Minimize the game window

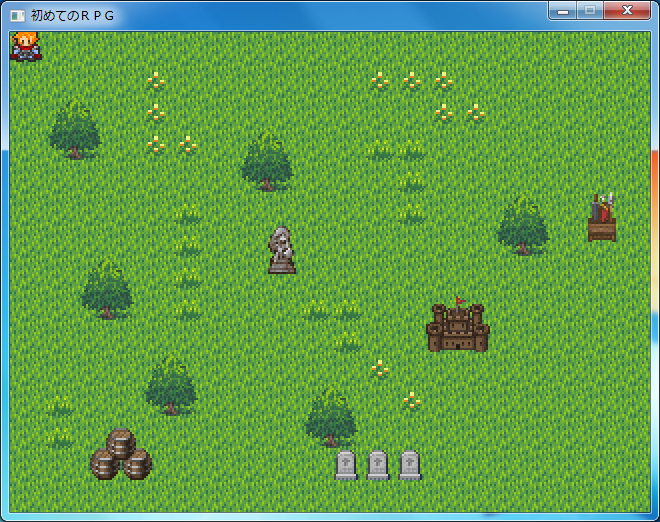pyautogui.click(x=563, y=11)
